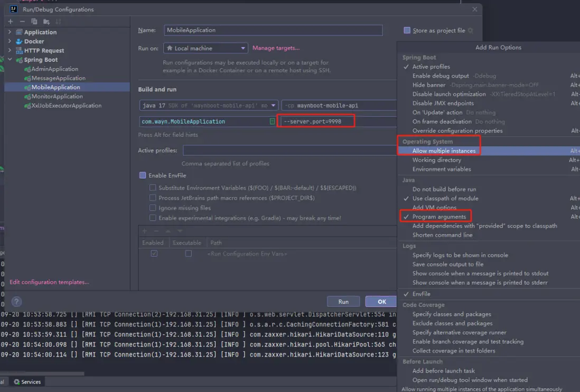Toggle Executable checkbox for Run Configuration Env Vars
The height and width of the screenshot is (392, 580).
(188, 254)
